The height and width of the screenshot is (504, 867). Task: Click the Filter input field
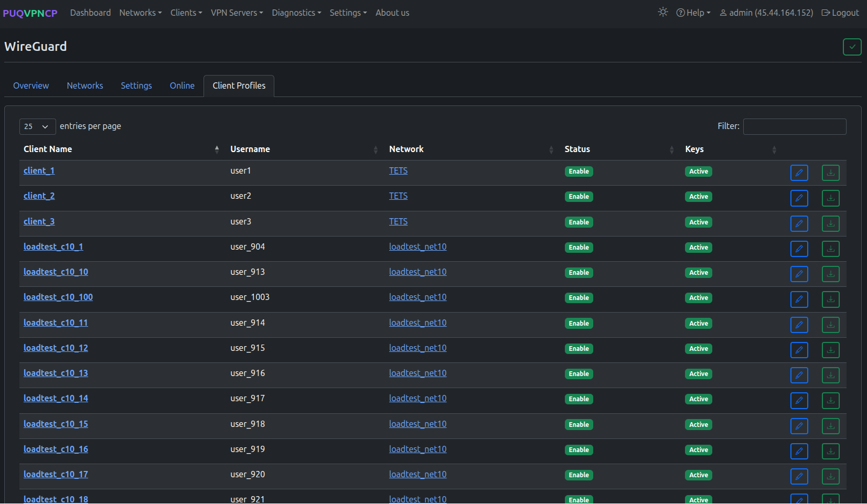click(x=795, y=126)
